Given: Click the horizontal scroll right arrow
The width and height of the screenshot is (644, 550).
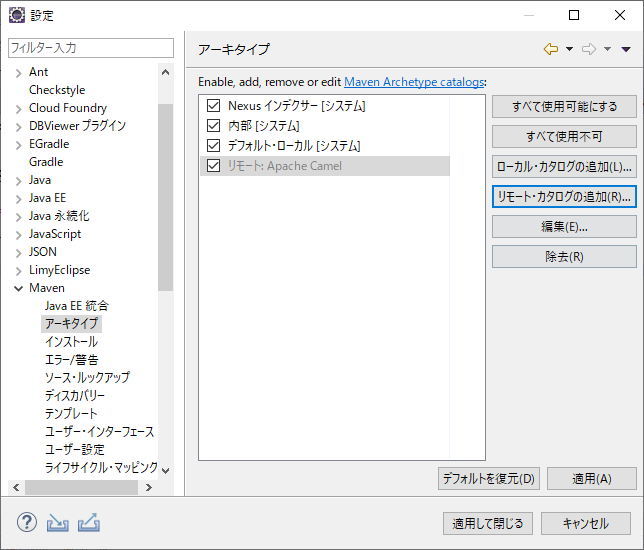Looking at the screenshot, I should click(149, 488).
